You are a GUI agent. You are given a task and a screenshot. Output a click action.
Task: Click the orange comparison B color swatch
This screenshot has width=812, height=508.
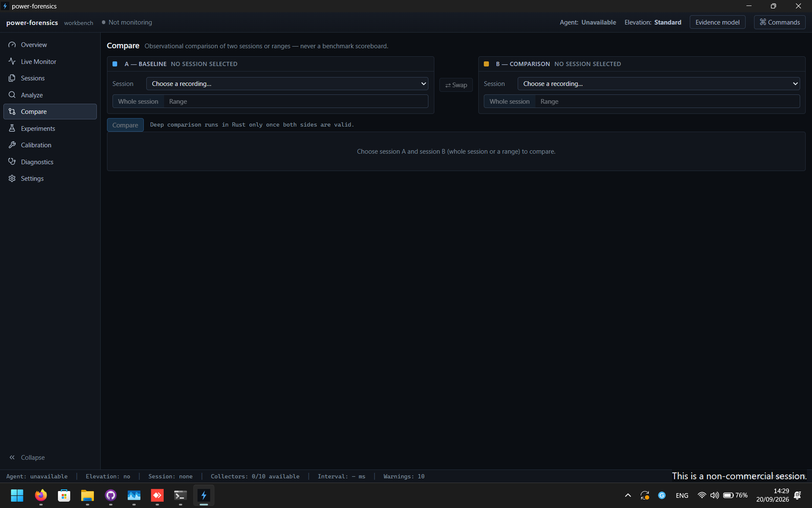(x=486, y=64)
